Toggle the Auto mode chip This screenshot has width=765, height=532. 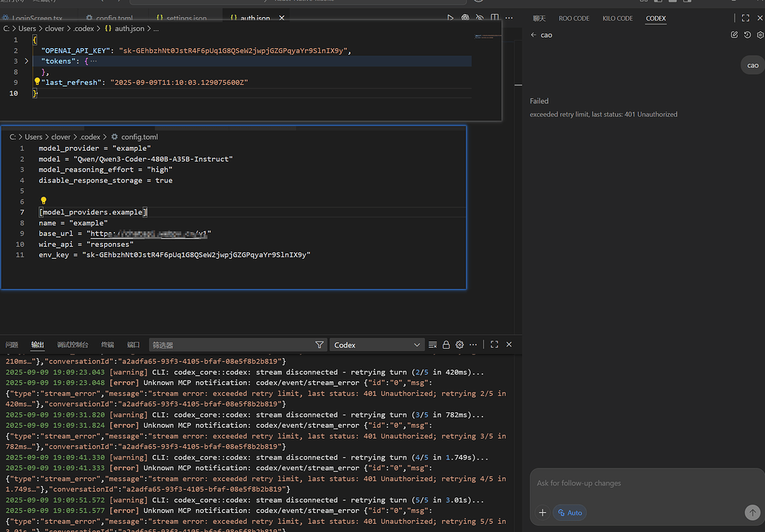pos(570,513)
